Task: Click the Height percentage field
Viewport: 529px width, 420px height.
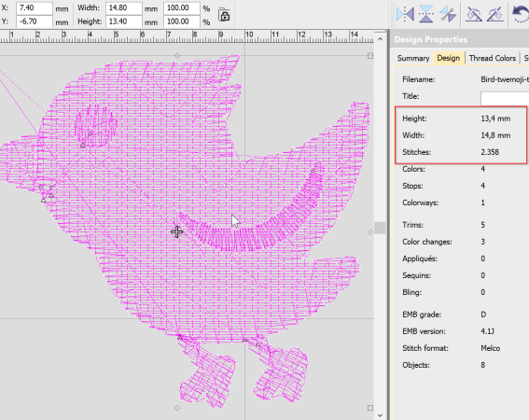Action: (182, 21)
